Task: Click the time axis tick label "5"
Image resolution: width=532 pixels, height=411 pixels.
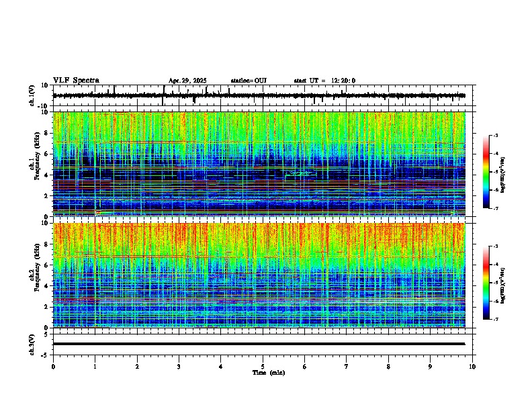Action: [x=263, y=367]
